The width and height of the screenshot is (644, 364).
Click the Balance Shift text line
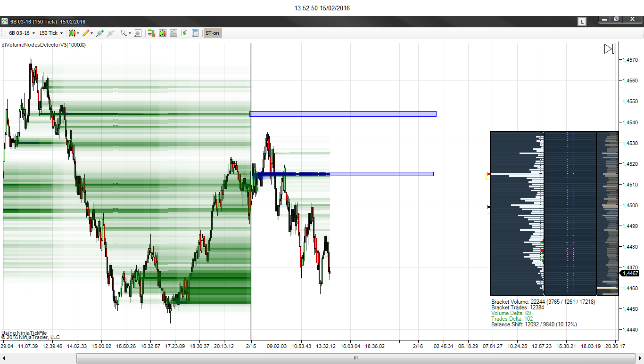click(x=534, y=324)
